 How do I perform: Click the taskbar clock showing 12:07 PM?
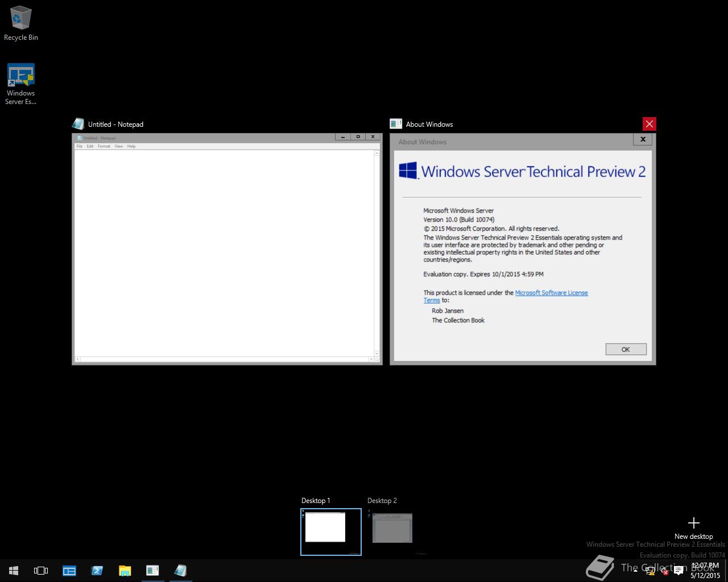click(x=705, y=571)
